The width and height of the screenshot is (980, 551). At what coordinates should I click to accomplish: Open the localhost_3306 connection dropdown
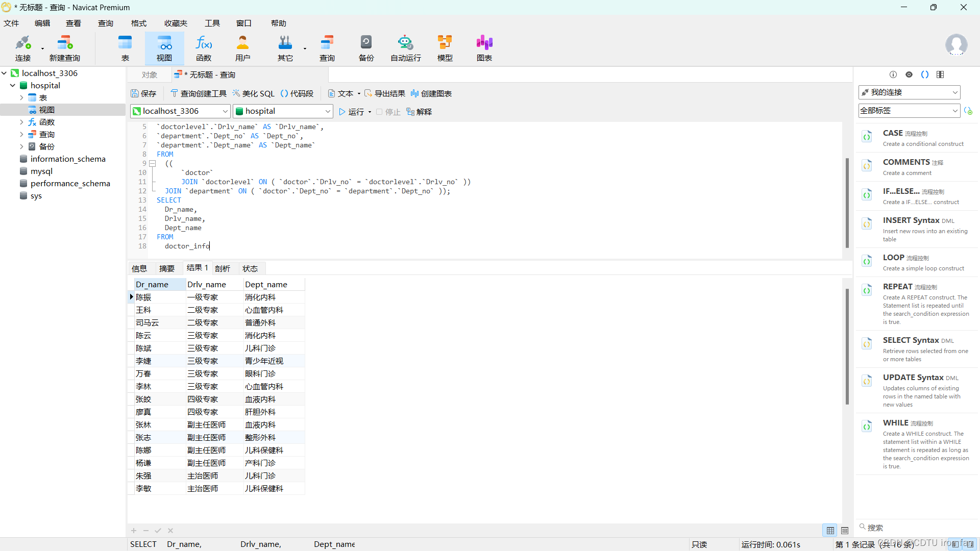[181, 111]
